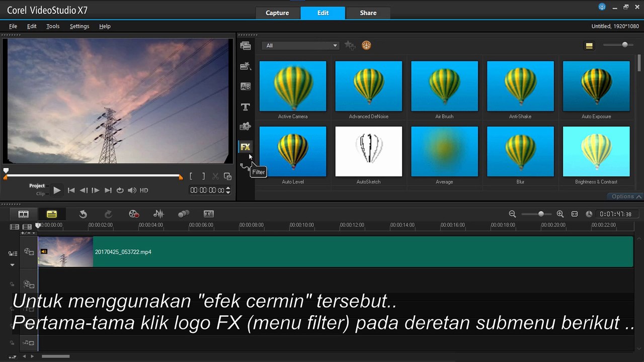Image resolution: width=644 pixels, height=362 pixels.
Task: Redo the action in timeline toolbar
Action: (x=108, y=214)
